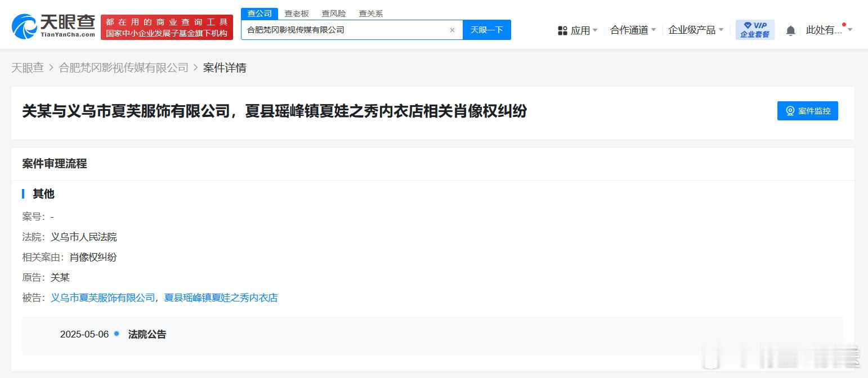This screenshot has width=868, height=378.
Task: Click the 天眼一下 search button
Action: click(487, 30)
